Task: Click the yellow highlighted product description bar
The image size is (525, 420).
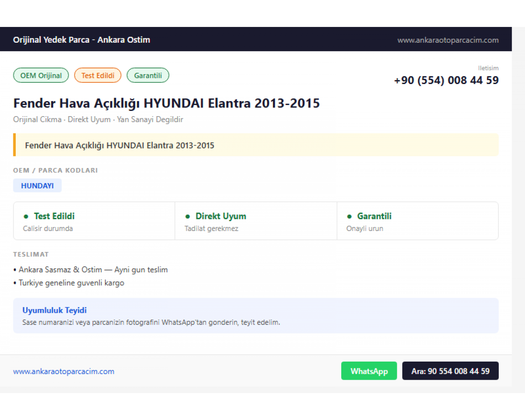Action: (256, 145)
